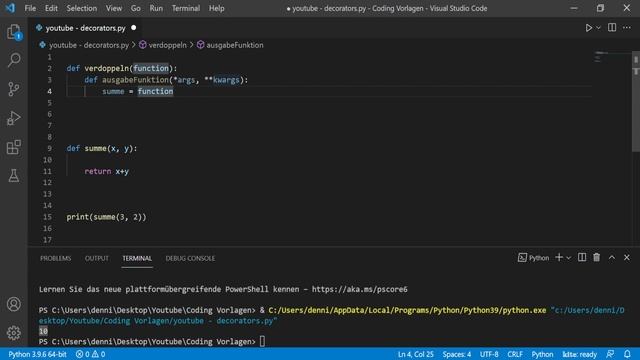
Task: Change indentation via Spaces: 4
Action: point(457,354)
